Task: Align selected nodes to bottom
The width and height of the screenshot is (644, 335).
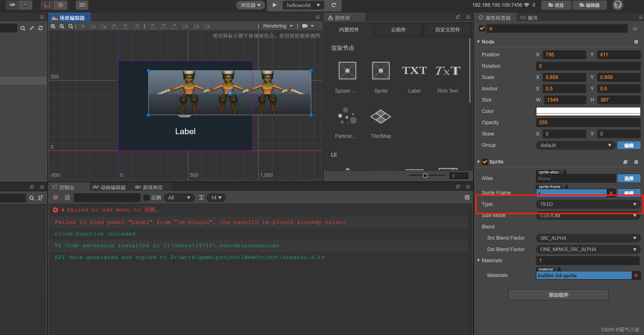Action: tap(104, 26)
